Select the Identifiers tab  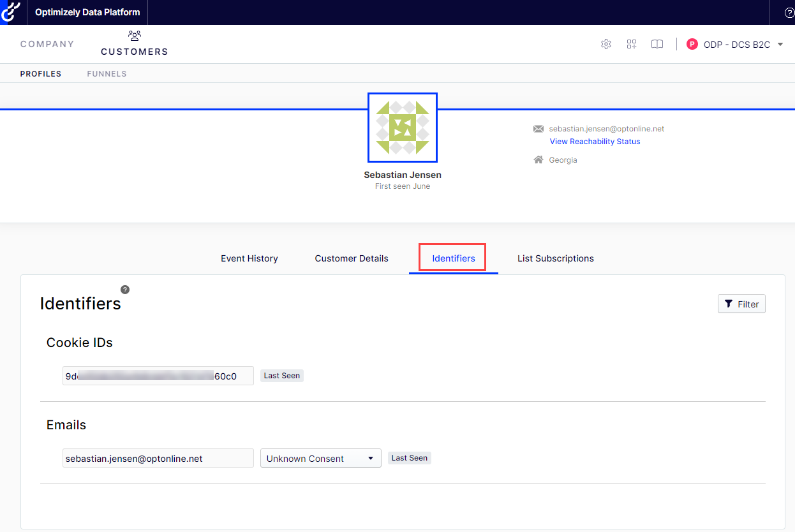pos(453,258)
